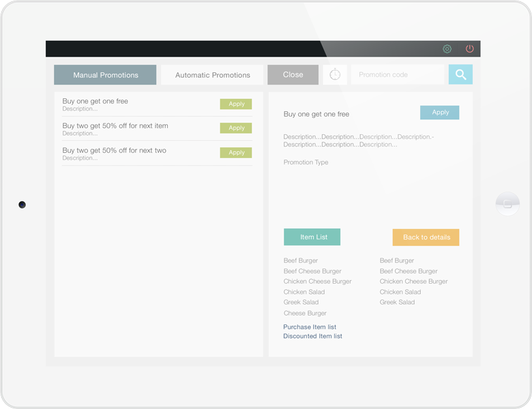Focus the Promotion code input field
The image size is (532, 409).
tap(396, 75)
